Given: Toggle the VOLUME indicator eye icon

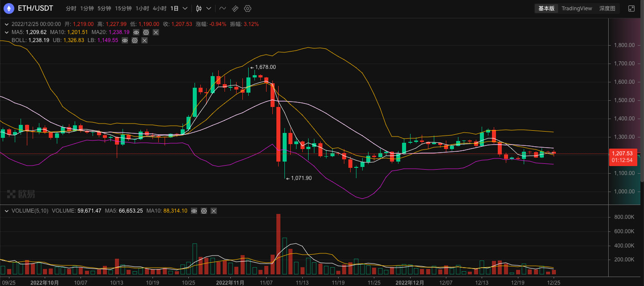Looking at the screenshot, I should point(194,211).
